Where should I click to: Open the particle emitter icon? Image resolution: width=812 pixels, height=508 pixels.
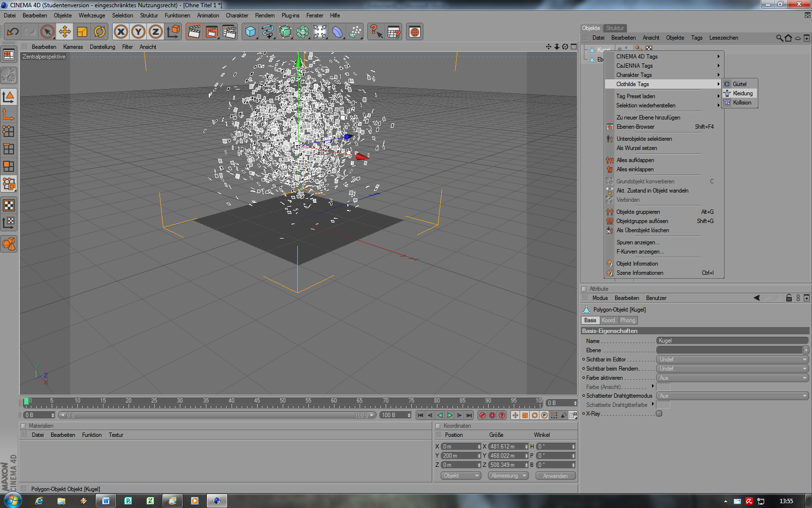click(x=355, y=32)
